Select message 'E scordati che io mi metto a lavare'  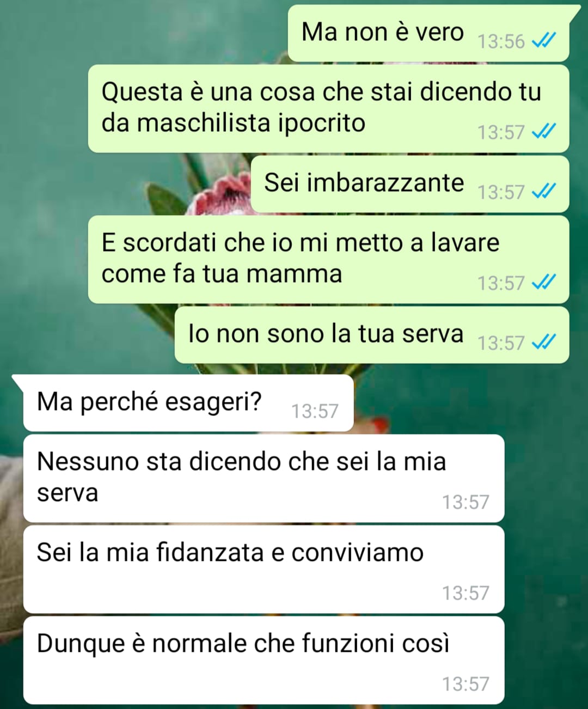(329, 259)
